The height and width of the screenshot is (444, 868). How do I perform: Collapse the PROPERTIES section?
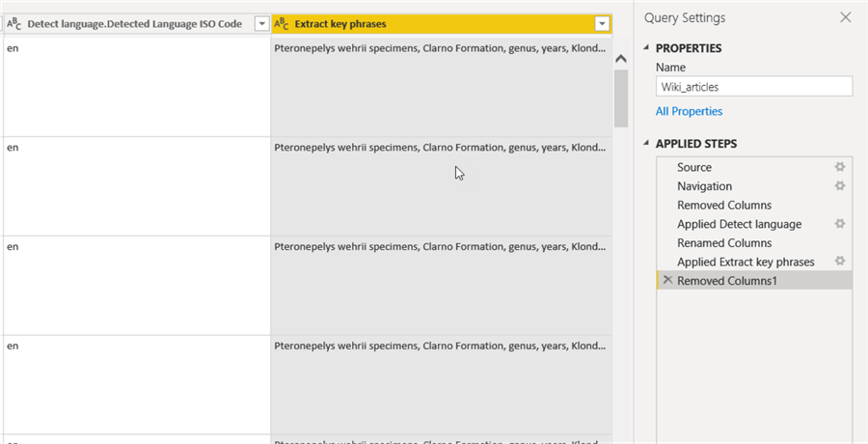(x=648, y=48)
